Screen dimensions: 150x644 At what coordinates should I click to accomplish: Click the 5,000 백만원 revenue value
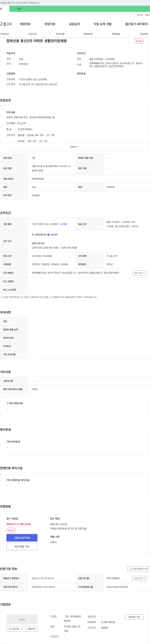coord(108,622)
